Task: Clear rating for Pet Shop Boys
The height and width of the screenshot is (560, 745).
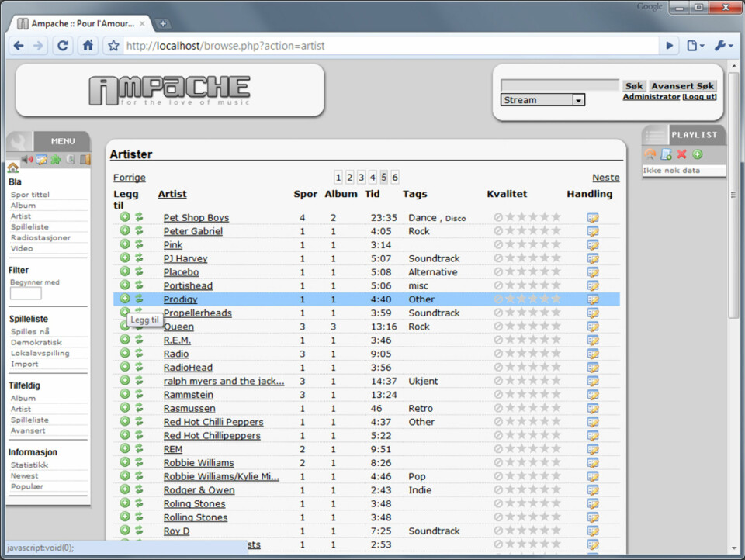Action: pyautogui.click(x=498, y=217)
